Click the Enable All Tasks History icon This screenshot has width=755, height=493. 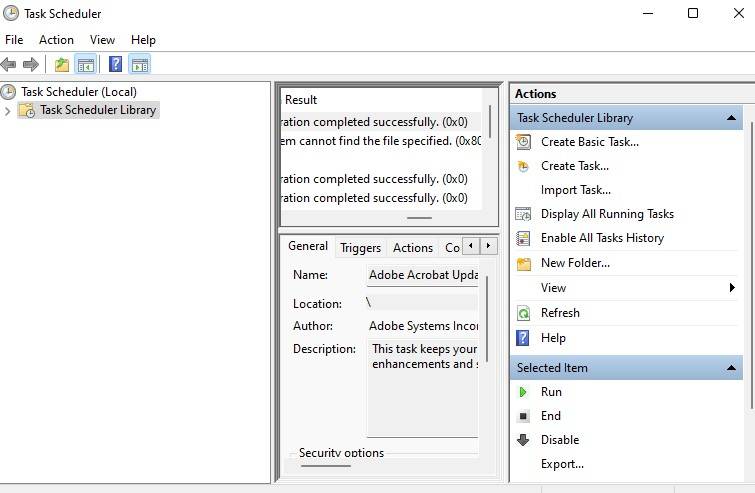tap(523, 238)
